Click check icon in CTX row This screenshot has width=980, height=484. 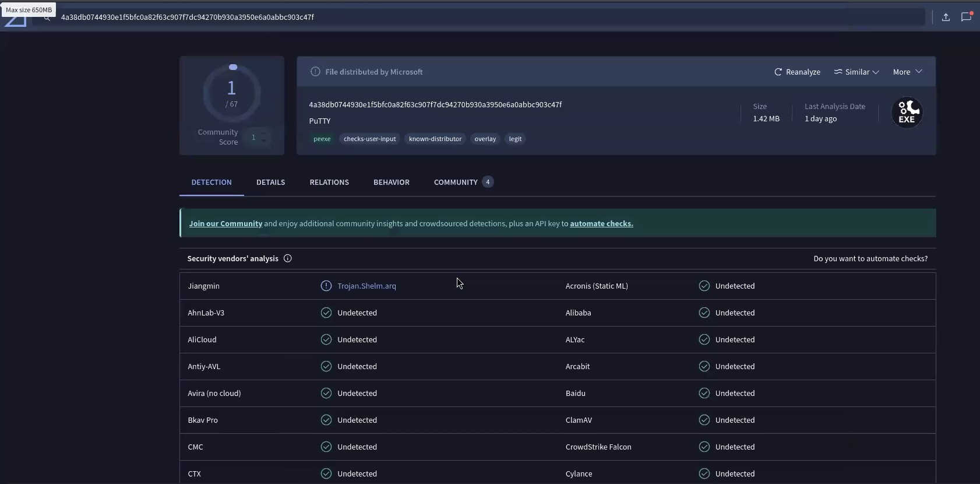pos(326,474)
